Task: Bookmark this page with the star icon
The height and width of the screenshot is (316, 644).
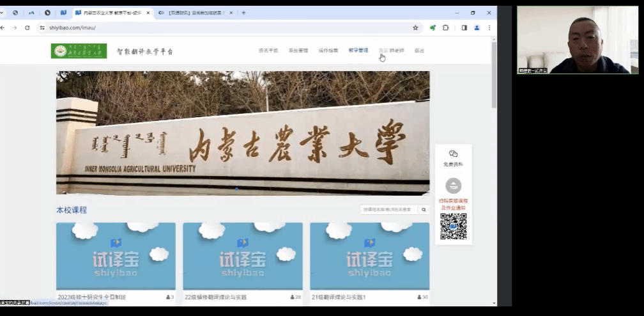Action: (415, 28)
